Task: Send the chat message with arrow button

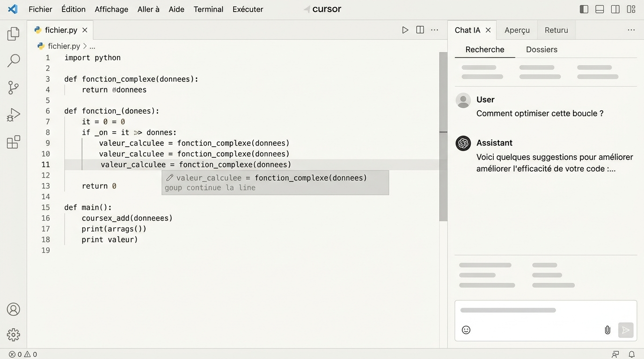Action: coord(626,330)
